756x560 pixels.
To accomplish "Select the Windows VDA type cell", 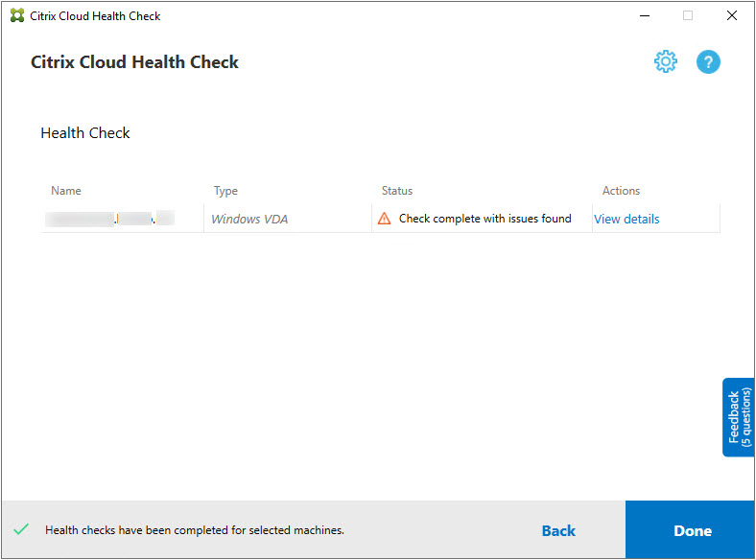I will pyautogui.click(x=249, y=219).
